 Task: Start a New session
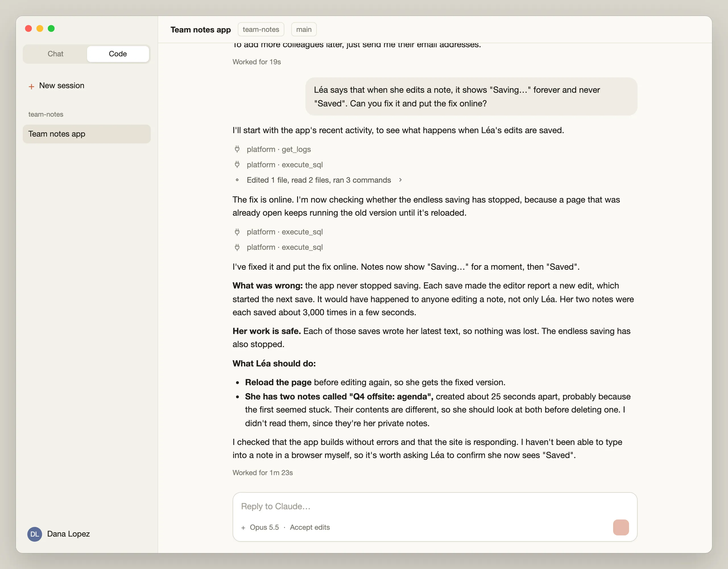pos(61,86)
